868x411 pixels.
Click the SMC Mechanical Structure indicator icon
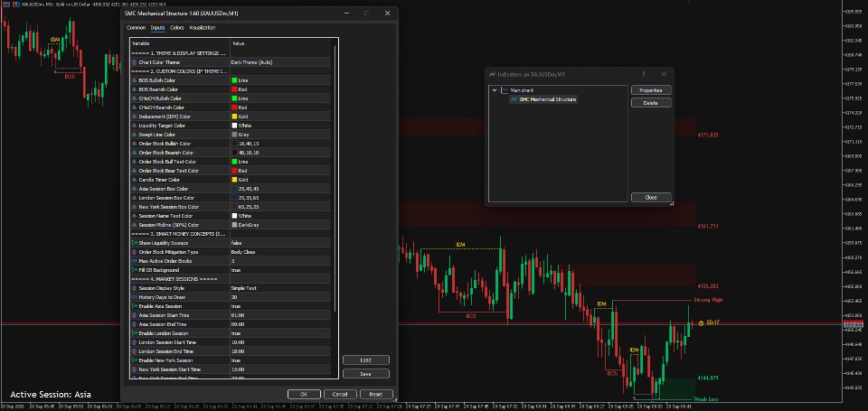coord(514,99)
